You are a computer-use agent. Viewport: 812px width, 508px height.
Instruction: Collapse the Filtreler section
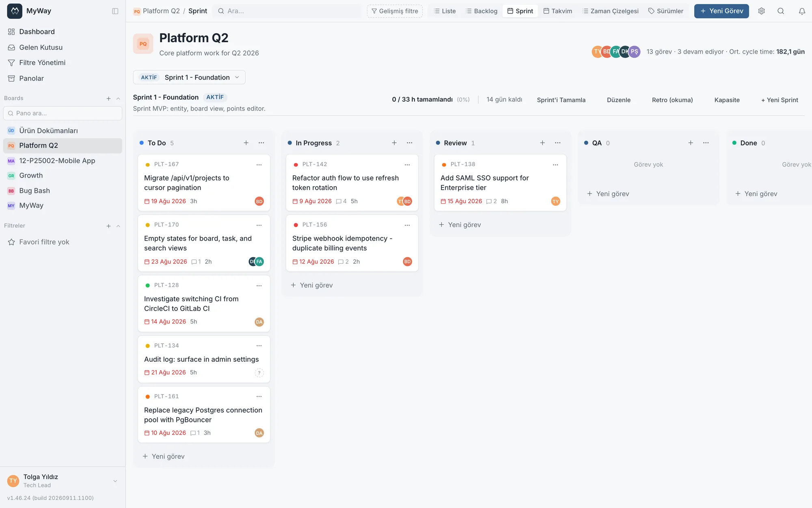(x=118, y=226)
